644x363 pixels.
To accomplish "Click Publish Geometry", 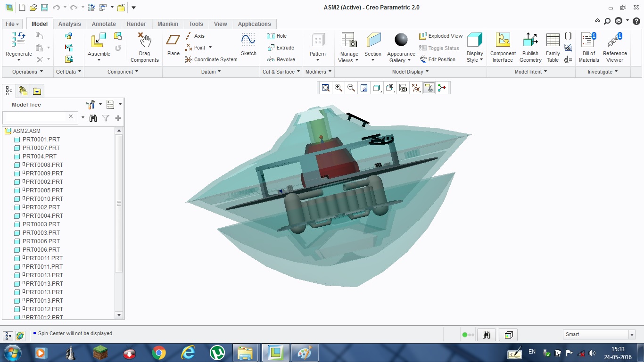I will [530, 47].
